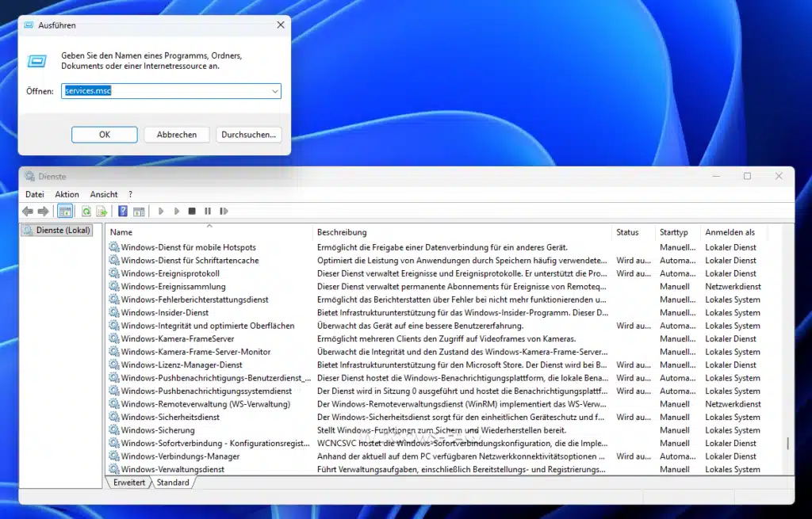
Task: Restart the service using the restart icon
Action: pyautogui.click(x=224, y=211)
